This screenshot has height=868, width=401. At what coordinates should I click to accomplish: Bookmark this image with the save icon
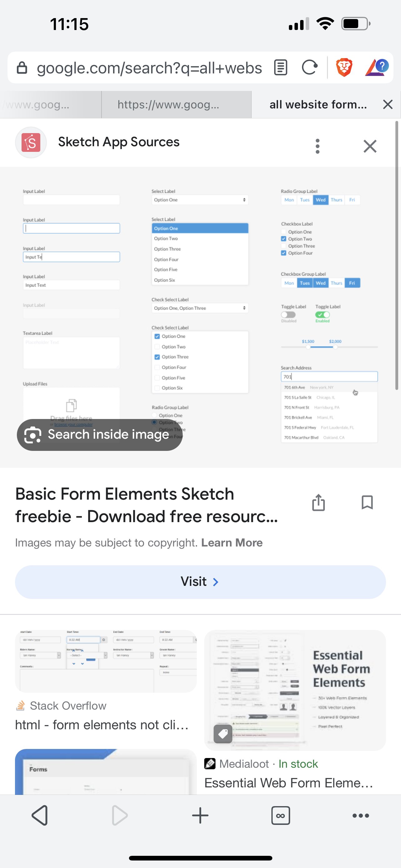tap(367, 502)
